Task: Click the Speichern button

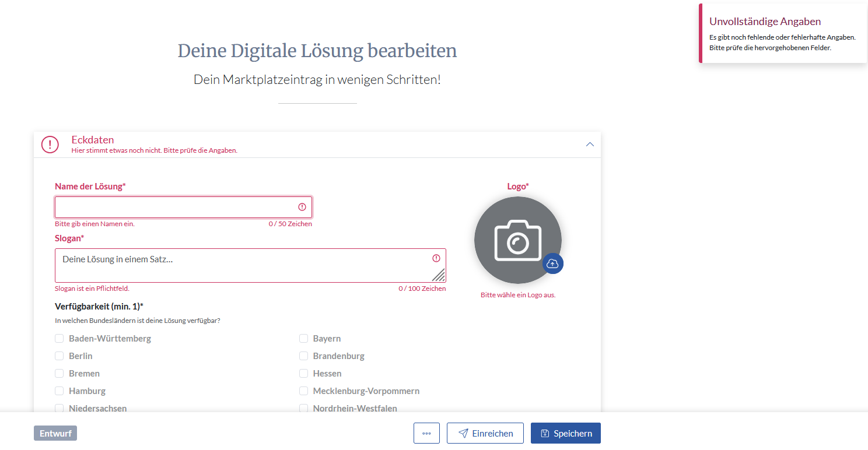Action: coord(565,433)
